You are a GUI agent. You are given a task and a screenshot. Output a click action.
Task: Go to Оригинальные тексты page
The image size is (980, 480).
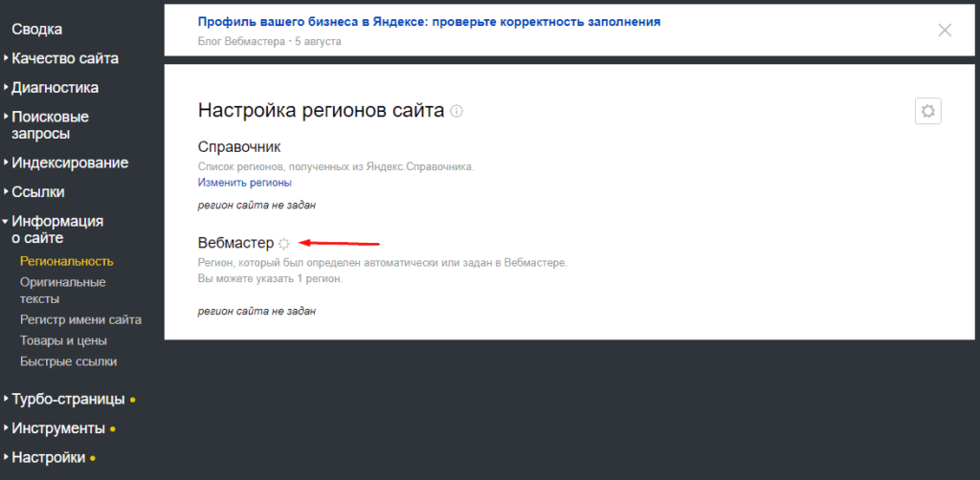coord(62,290)
